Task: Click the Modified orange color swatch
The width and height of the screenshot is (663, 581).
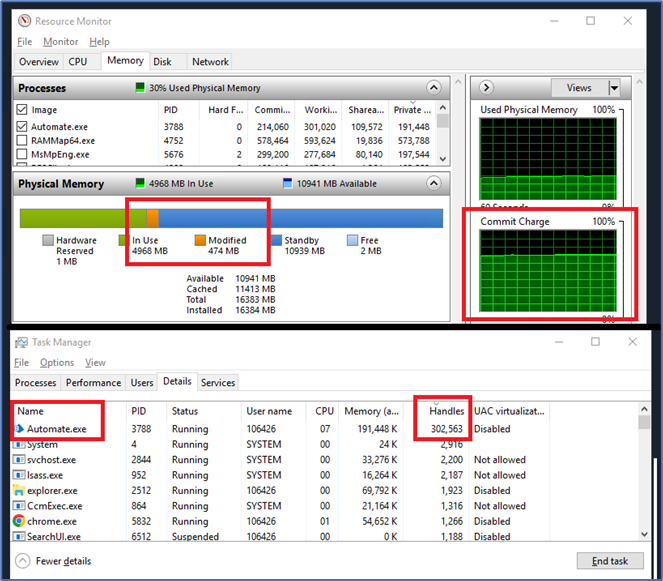Action: pos(200,240)
